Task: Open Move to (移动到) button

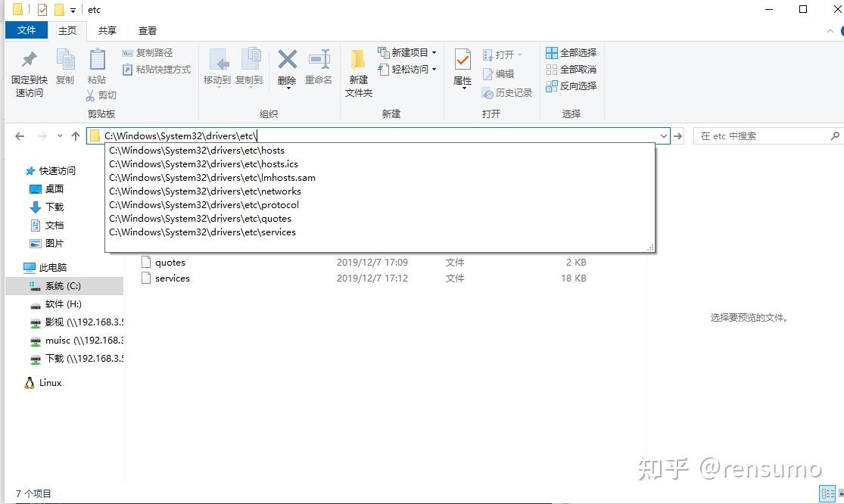Action: tap(217, 67)
